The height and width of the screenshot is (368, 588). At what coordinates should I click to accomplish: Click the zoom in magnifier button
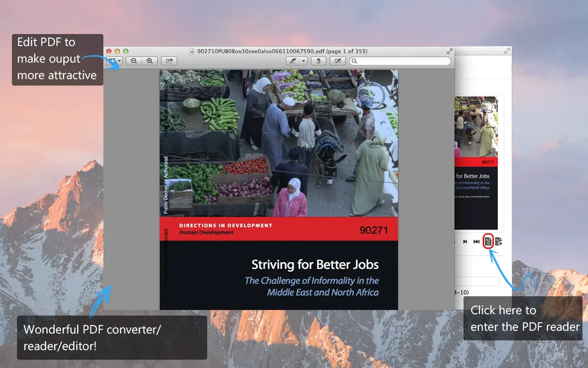tap(149, 61)
